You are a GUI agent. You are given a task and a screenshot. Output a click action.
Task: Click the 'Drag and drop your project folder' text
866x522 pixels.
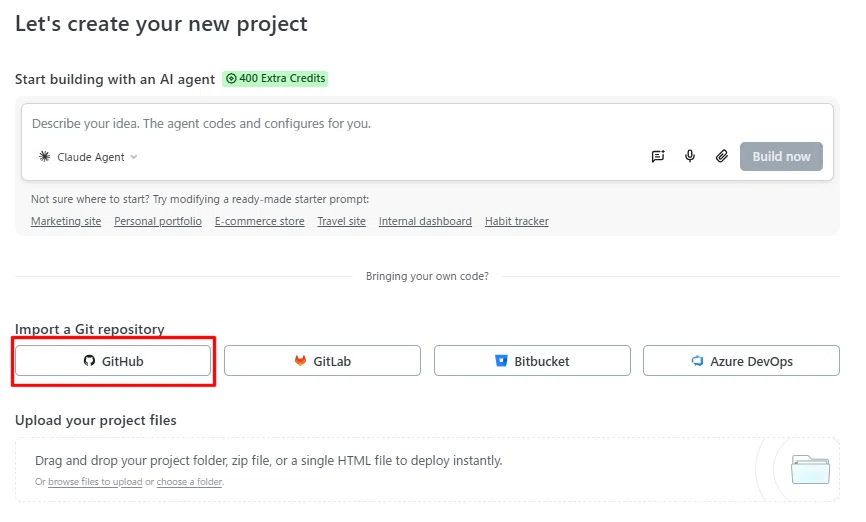(268, 460)
